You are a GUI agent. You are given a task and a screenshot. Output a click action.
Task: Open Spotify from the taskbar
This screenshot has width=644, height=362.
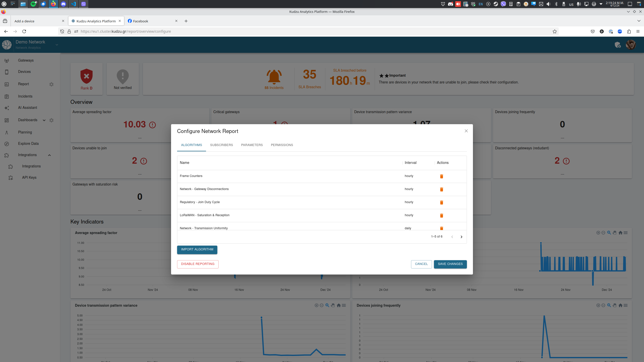tap(33, 4)
